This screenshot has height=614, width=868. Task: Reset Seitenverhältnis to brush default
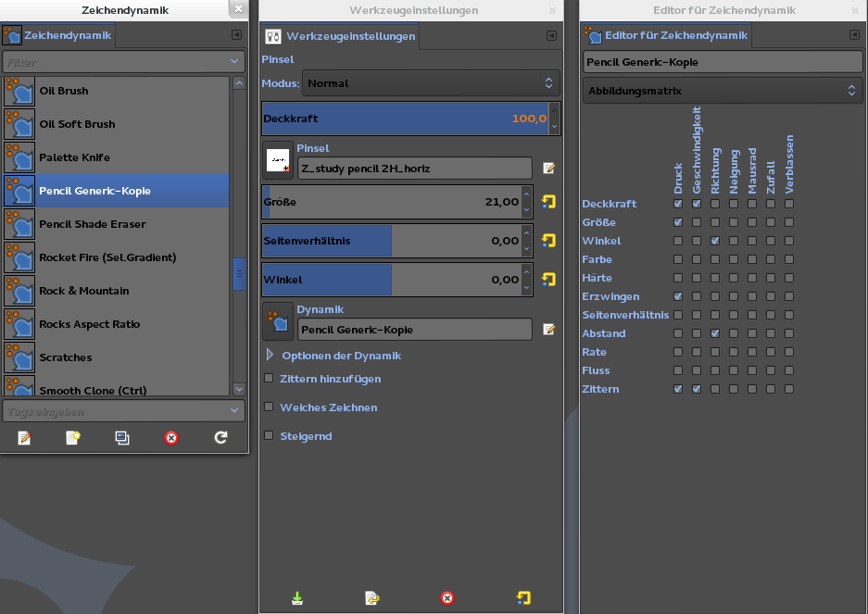click(548, 240)
